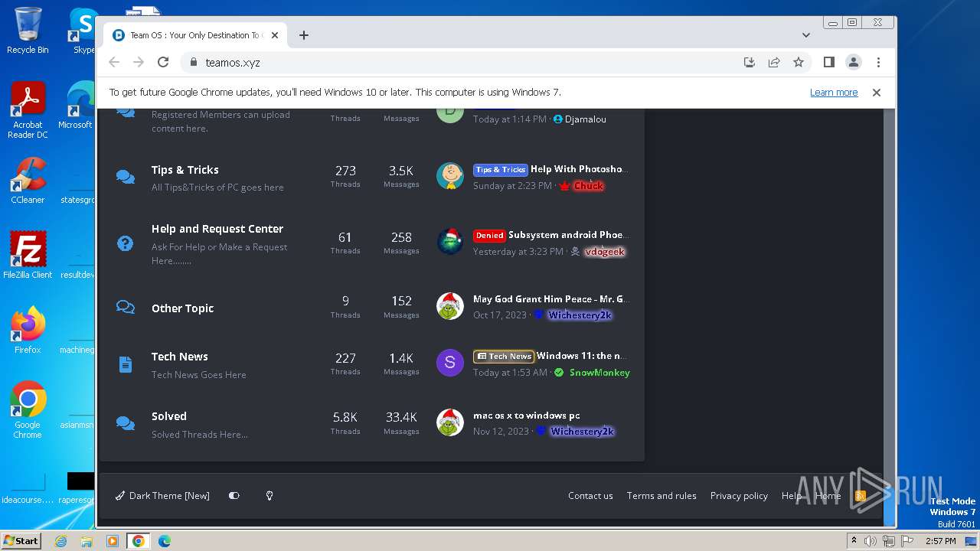Click the Windows Start button
The width and height of the screenshot is (980, 551).
[21, 540]
